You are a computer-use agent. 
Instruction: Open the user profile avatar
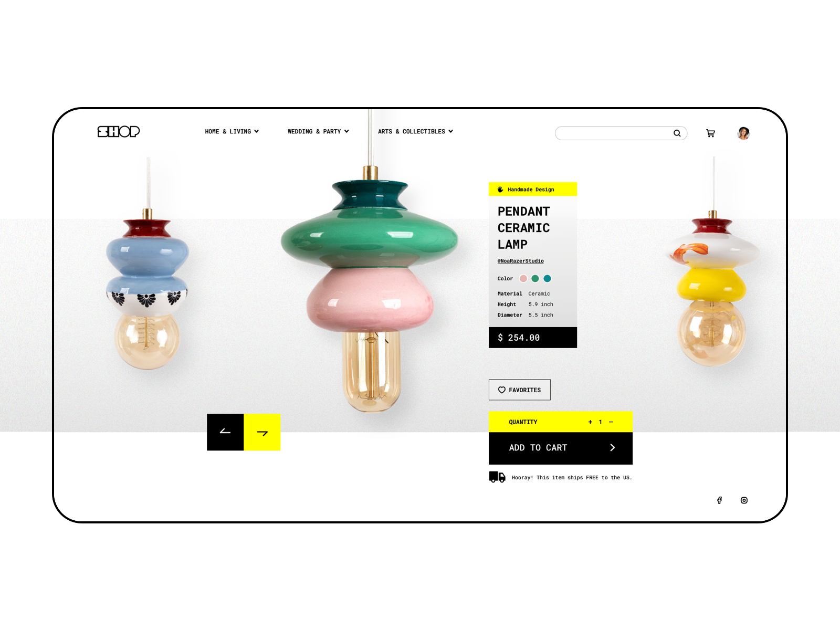(x=743, y=133)
